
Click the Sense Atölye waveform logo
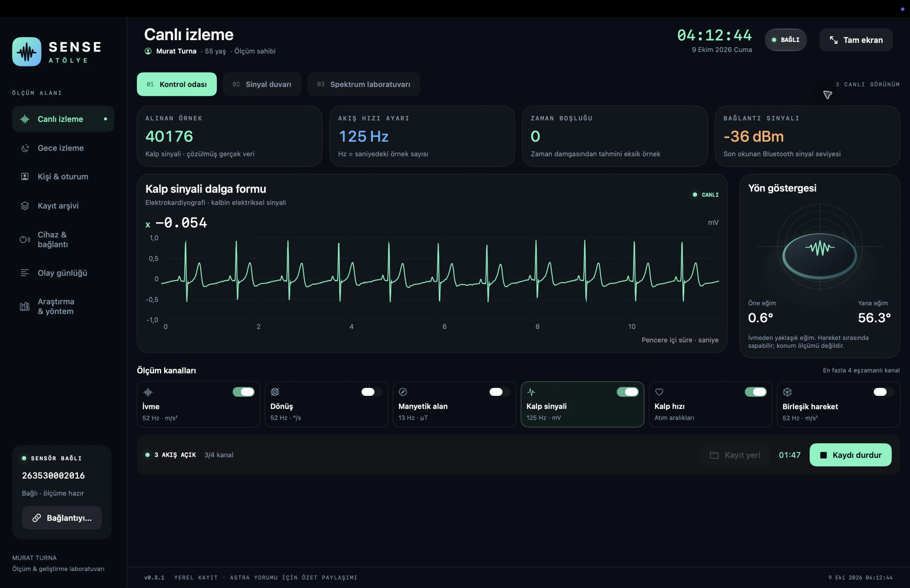[x=27, y=52]
